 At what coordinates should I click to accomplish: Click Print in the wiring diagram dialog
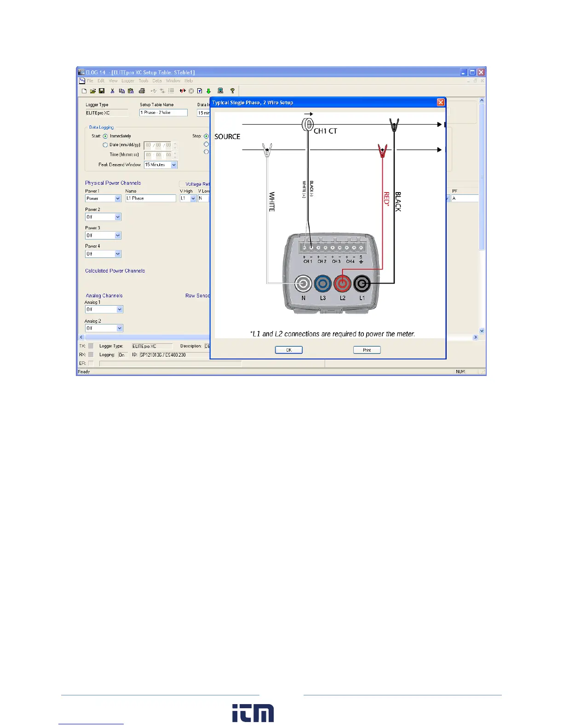[x=367, y=350]
